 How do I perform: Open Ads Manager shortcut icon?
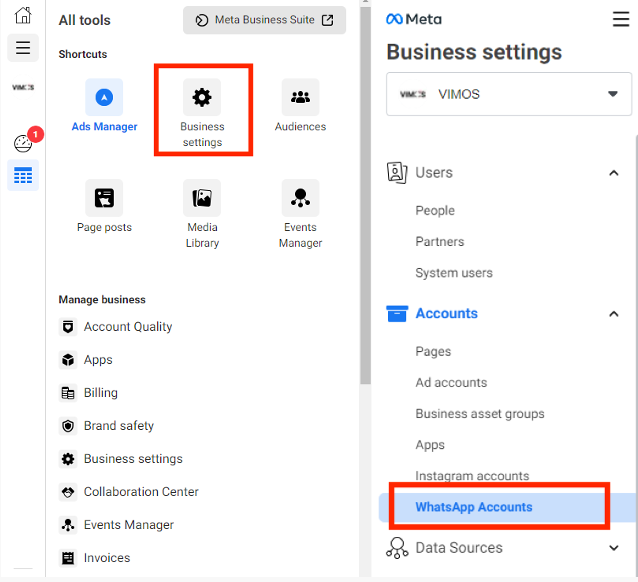pyautogui.click(x=104, y=97)
